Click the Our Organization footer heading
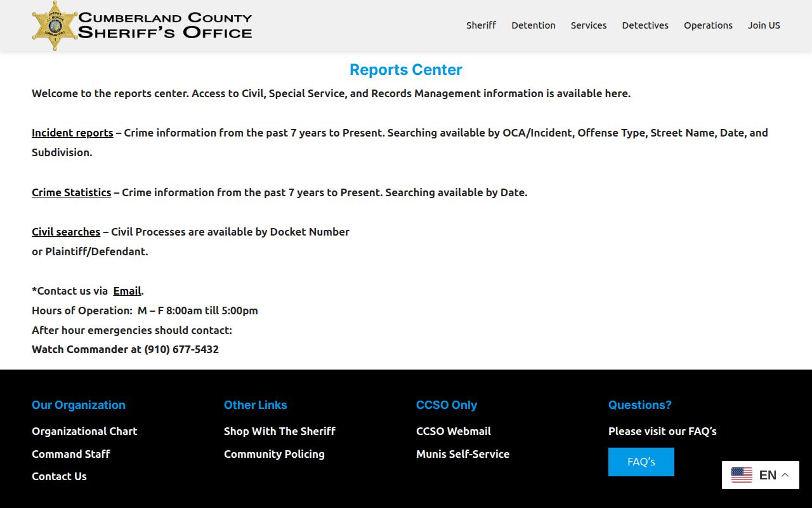This screenshot has height=508, width=812. (x=79, y=405)
